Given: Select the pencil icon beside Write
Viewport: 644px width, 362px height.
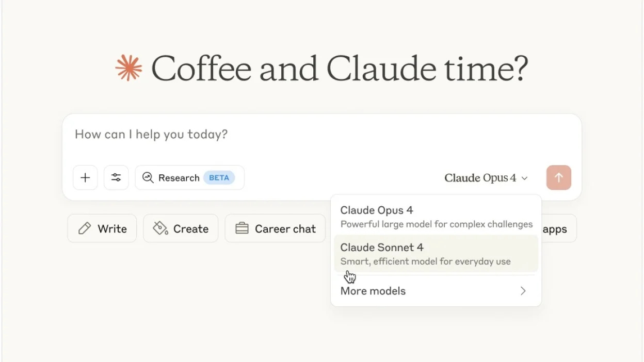Looking at the screenshot, I should (84, 228).
